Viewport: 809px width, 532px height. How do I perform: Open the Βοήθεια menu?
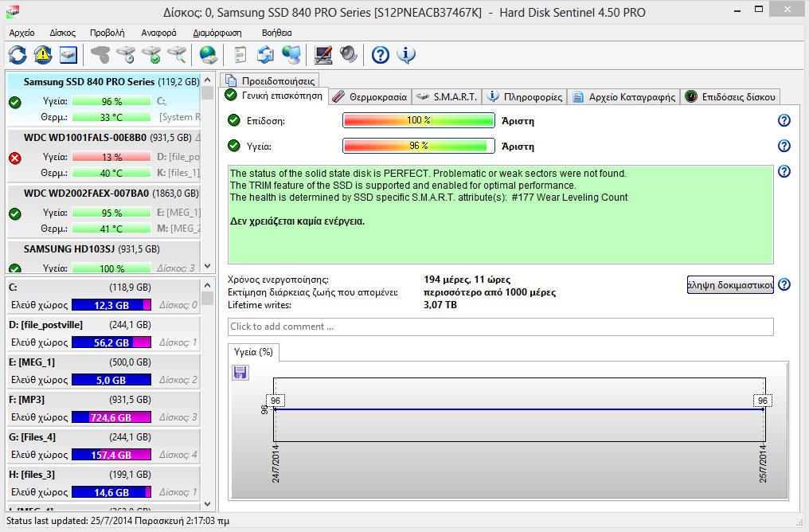click(x=276, y=33)
